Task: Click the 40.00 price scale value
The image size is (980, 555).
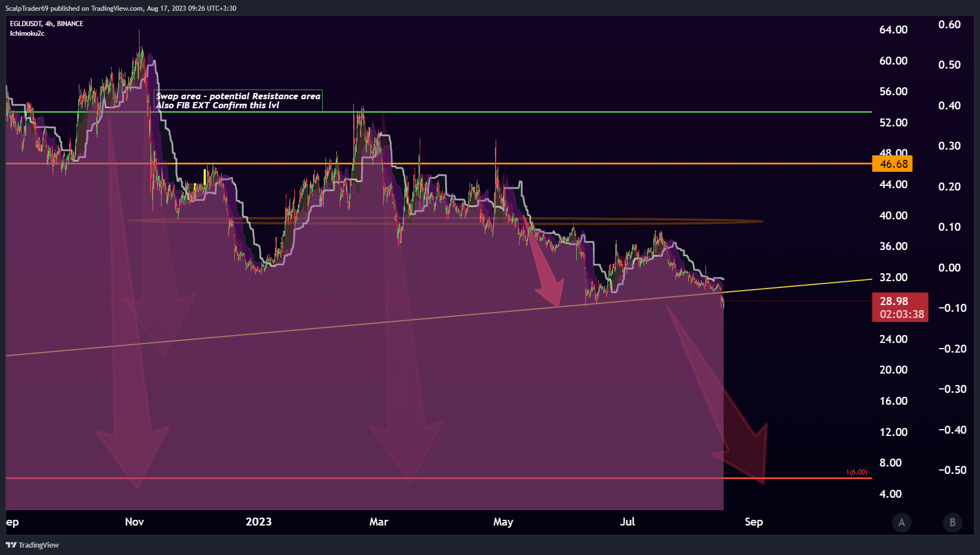Action: coord(893,215)
